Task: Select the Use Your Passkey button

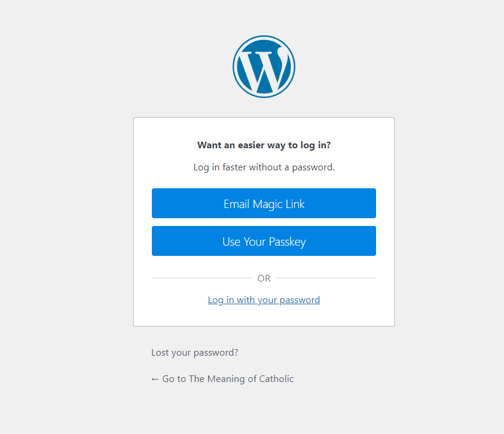Action: 264,241
